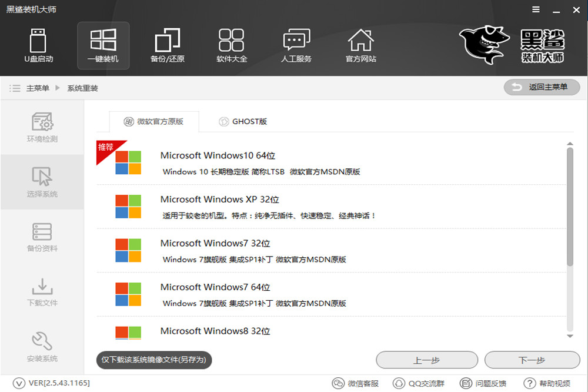
Task: Select Microsoft Windows7 64位 entry
Action: [x=332, y=294]
